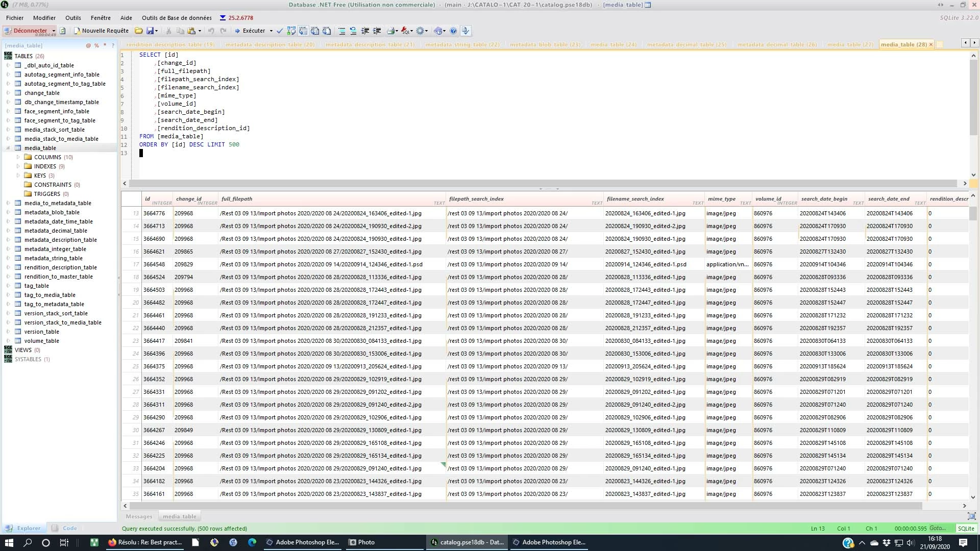Image resolution: width=980 pixels, height=551 pixels.
Task: Click the blue help question icon
Action: 453,31
